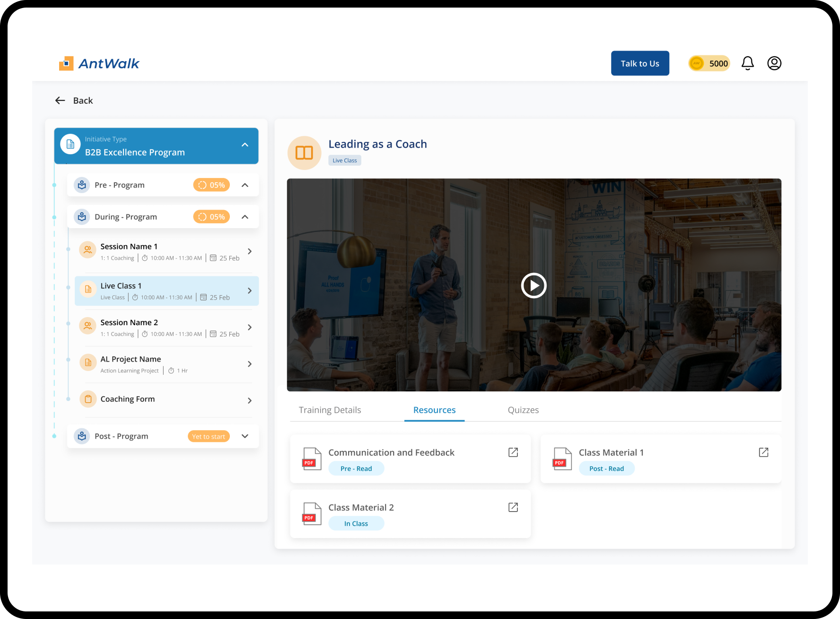The image size is (840, 619).
Task: Select the Session Name 2 title
Action: coord(129,322)
